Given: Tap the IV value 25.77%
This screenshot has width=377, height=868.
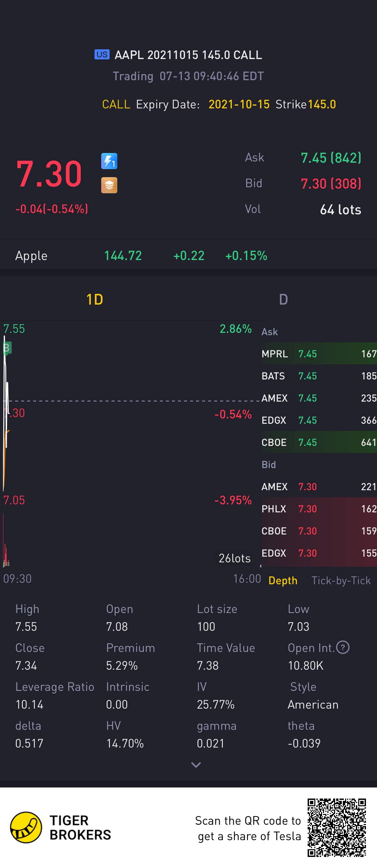Looking at the screenshot, I should pos(215,704).
